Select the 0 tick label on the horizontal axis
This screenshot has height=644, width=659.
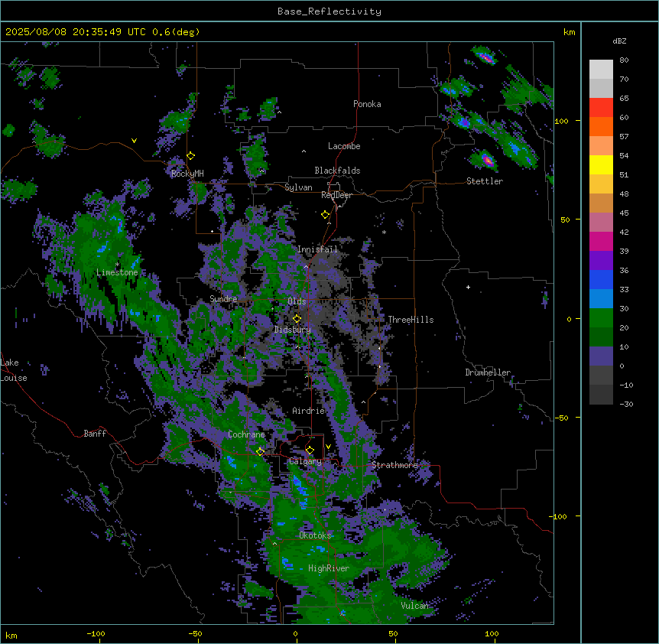(295, 633)
